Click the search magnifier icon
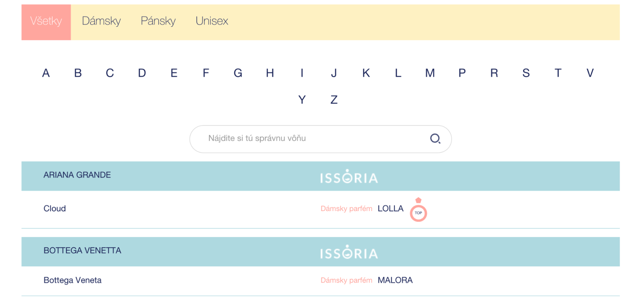The image size is (644, 300). pyautogui.click(x=435, y=139)
